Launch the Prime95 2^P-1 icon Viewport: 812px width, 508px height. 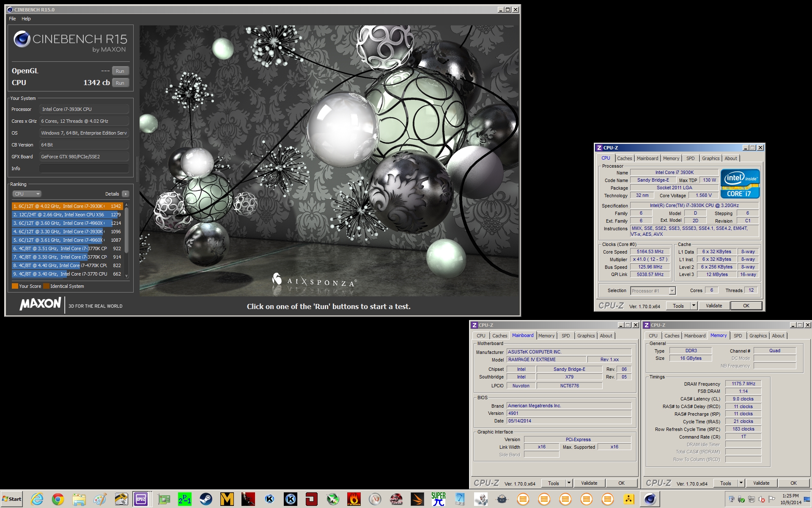tap(185, 500)
